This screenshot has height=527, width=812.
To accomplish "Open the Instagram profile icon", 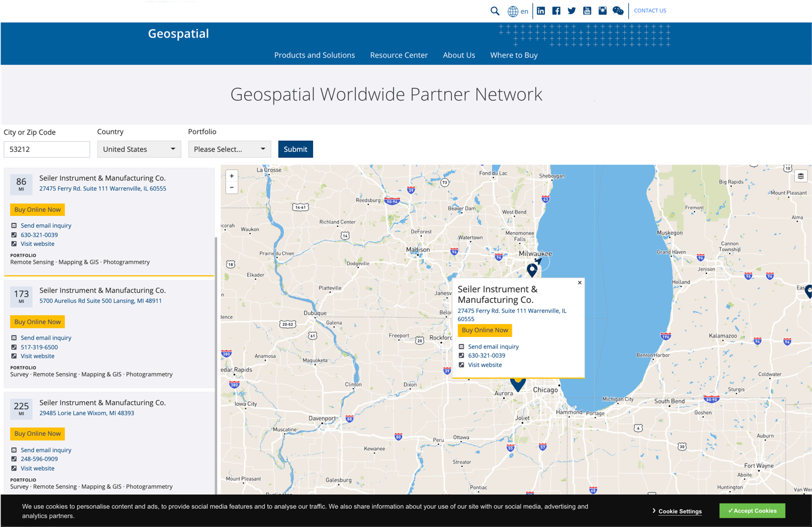I will click(603, 11).
